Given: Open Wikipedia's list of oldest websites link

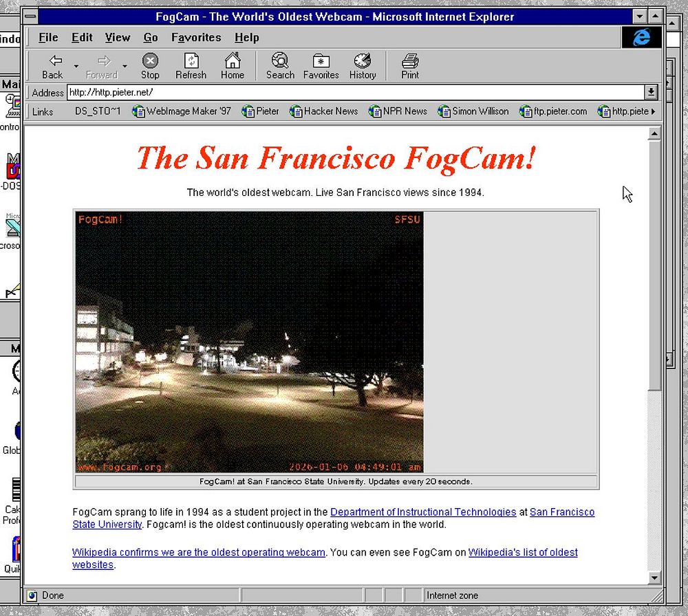Looking at the screenshot, I should [x=523, y=553].
